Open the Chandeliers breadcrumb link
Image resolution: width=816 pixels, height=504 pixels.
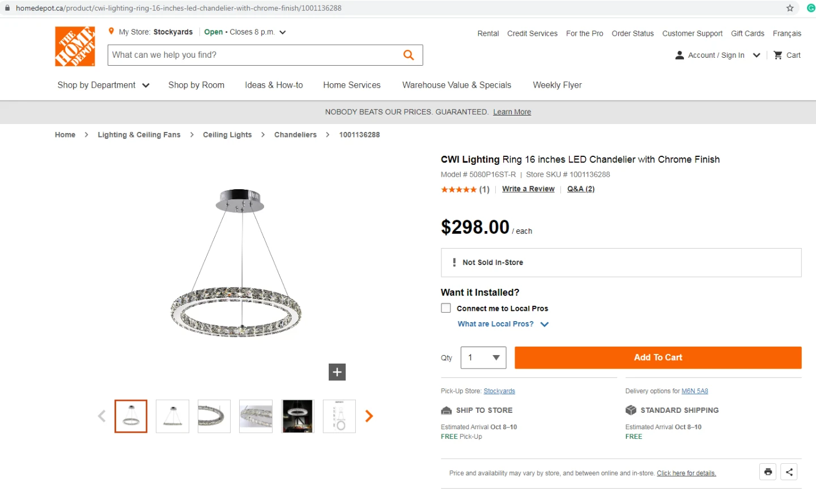pyautogui.click(x=295, y=135)
